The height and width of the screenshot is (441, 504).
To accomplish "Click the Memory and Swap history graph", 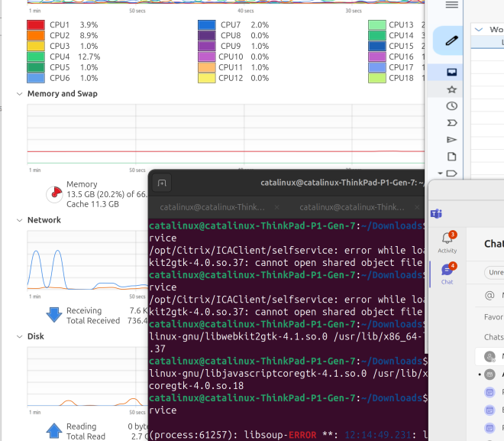I will pyautogui.click(x=225, y=134).
